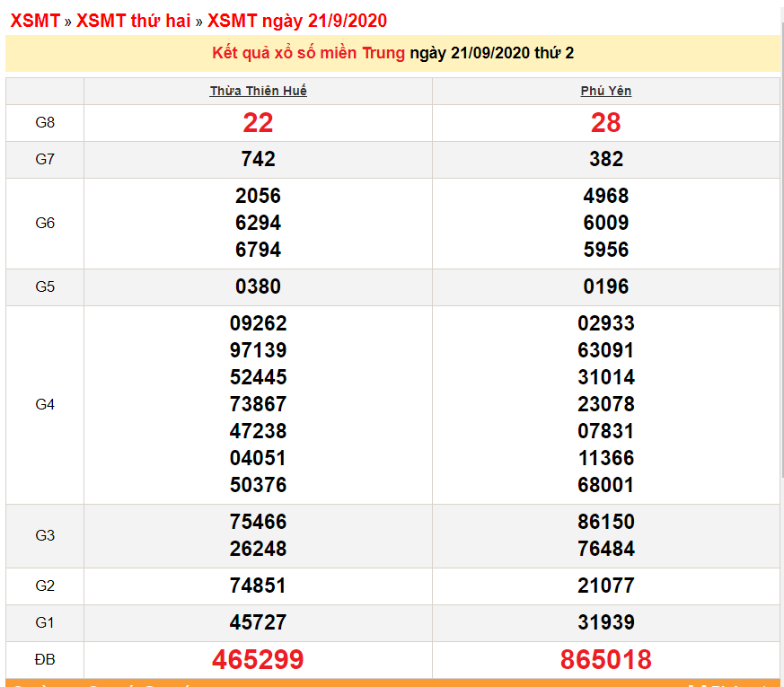
Task: Click the G1 result 31939
Action: [606, 622]
